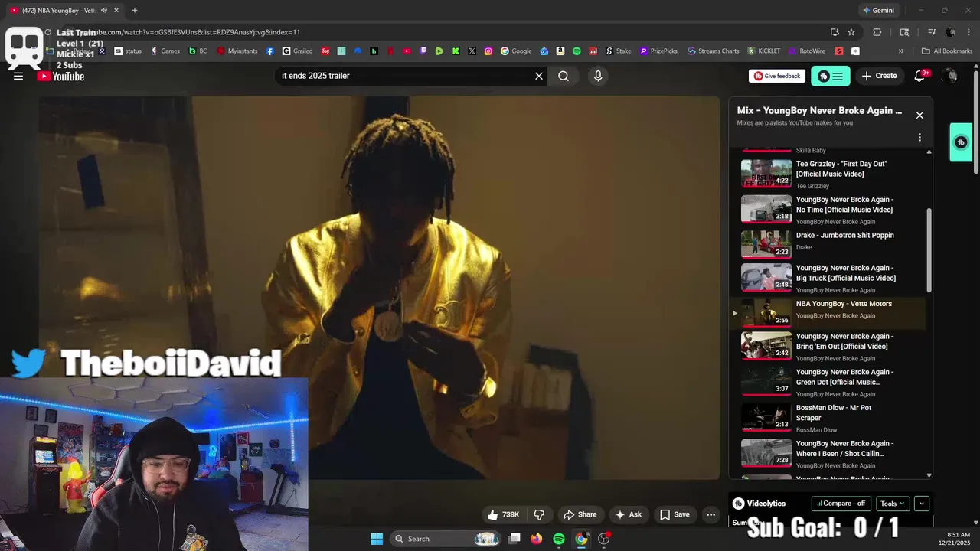Open the Myinstants bookmark
The width and height of the screenshot is (980, 551).
(x=237, y=51)
